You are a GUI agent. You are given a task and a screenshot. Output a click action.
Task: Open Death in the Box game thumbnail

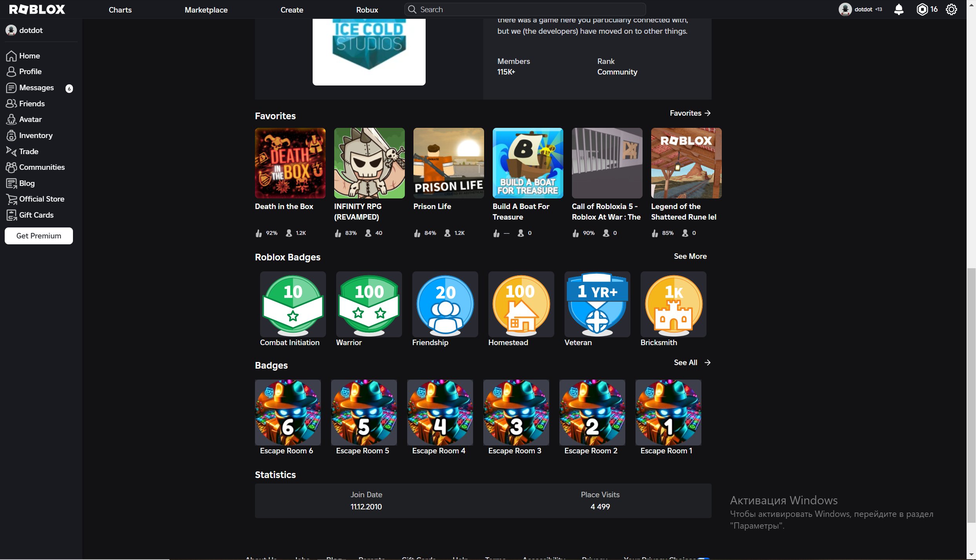click(x=290, y=163)
